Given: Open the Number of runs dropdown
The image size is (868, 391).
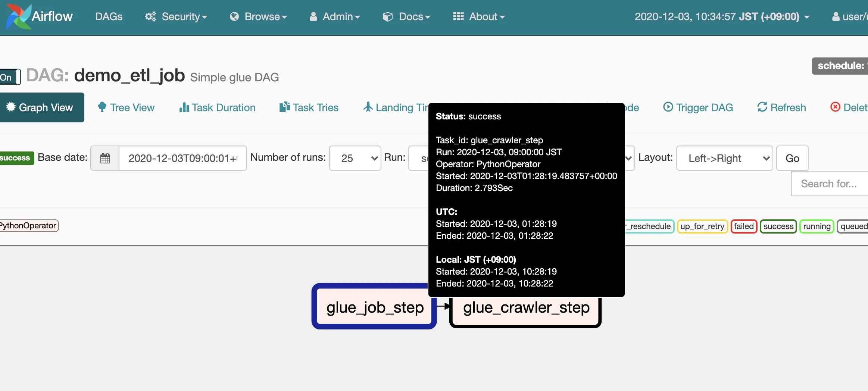Looking at the screenshot, I should pyautogui.click(x=355, y=158).
